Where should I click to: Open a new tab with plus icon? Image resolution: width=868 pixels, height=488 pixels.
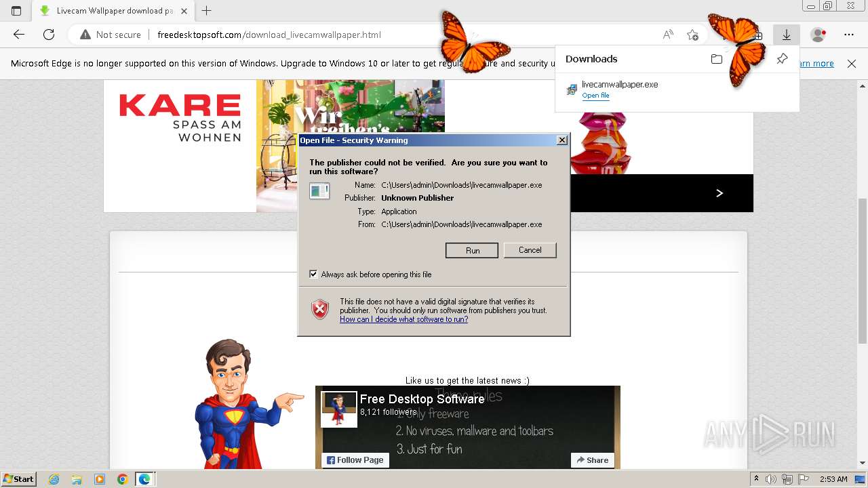(x=207, y=11)
